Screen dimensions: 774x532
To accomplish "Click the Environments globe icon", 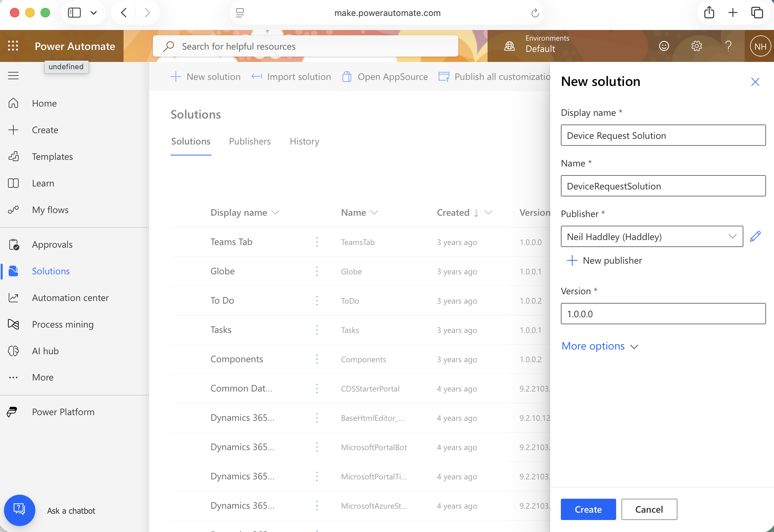I will [x=510, y=46].
